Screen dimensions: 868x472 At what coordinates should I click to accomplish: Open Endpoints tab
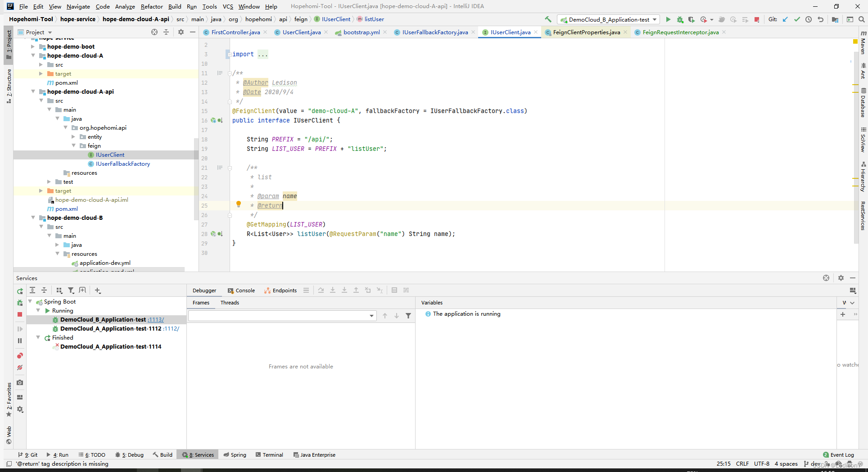click(280, 290)
